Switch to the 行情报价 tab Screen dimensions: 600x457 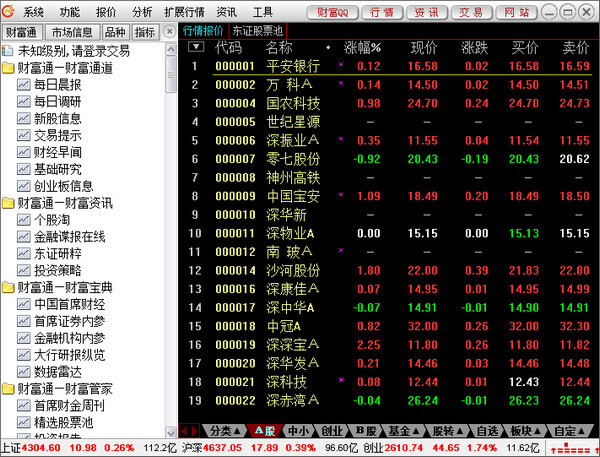click(203, 31)
